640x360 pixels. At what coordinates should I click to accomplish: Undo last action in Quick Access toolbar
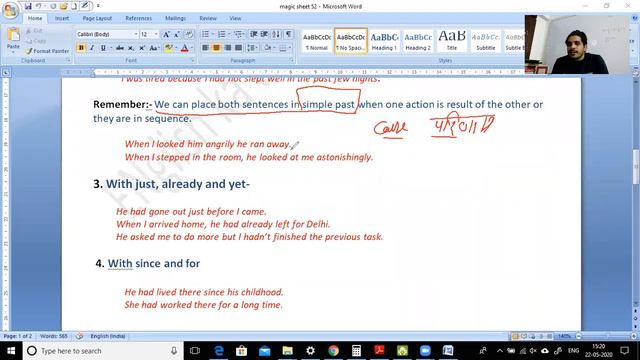pyautogui.click(x=38, y=6)
